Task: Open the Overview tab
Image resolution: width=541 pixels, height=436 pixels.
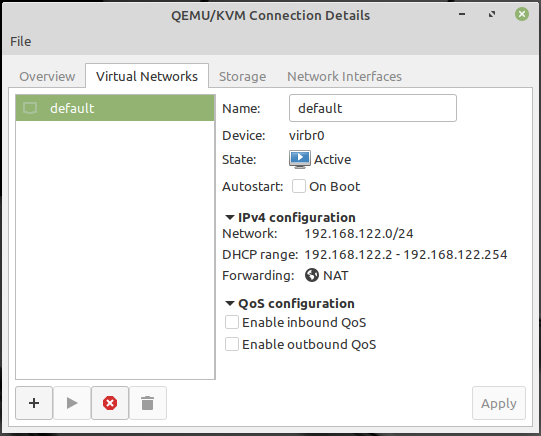Action: click(47, 76)
